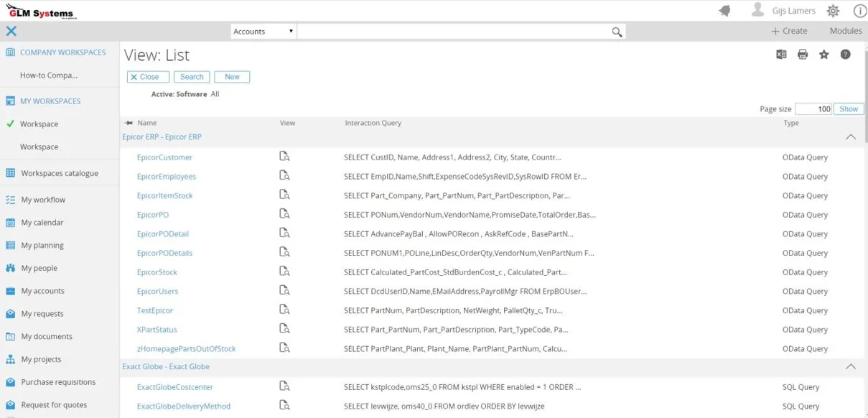Mark this view as favorite
The height and width of the screenshot is (418, 868).
[x=824, y=54]
